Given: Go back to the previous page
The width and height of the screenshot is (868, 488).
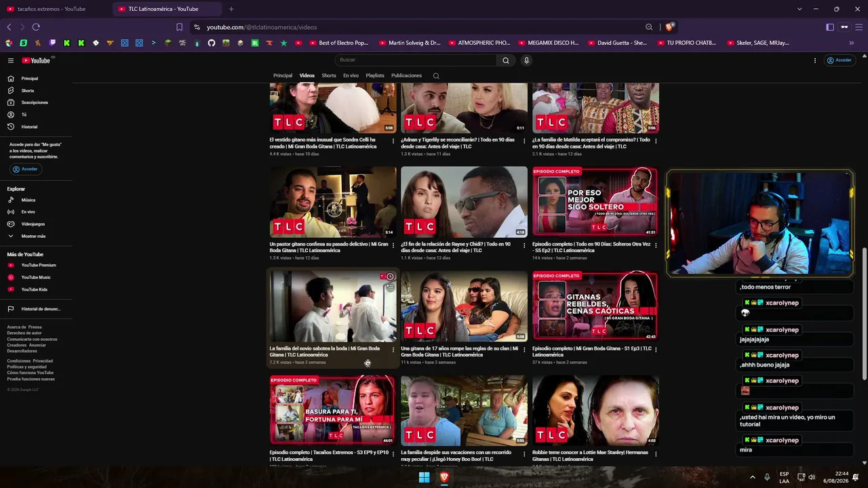Looking at the screenshot, I should [9, 27].
